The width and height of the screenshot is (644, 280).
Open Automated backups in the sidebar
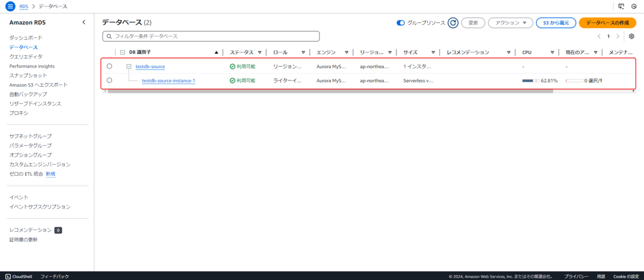click(x=28, y=94)
